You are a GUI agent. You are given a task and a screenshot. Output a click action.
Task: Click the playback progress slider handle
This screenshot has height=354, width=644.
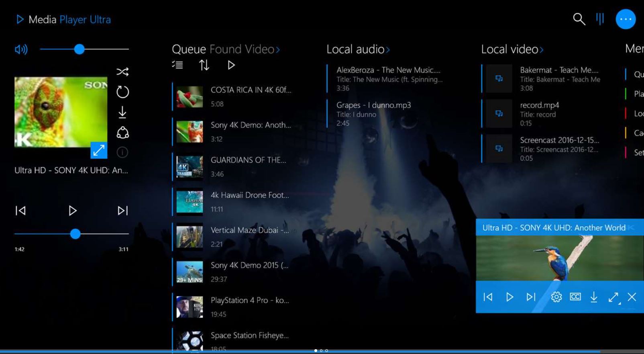click(x=75, y=234)
